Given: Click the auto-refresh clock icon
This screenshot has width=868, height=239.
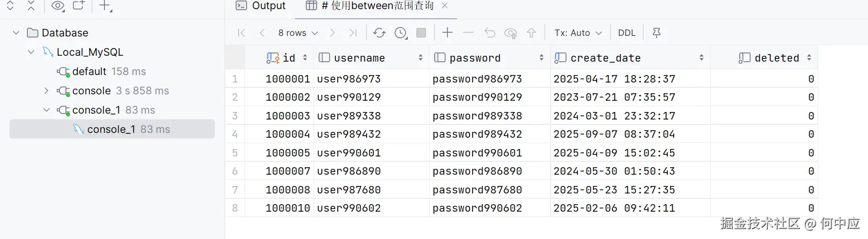Looking at the screenshot, I should point(401,33).
